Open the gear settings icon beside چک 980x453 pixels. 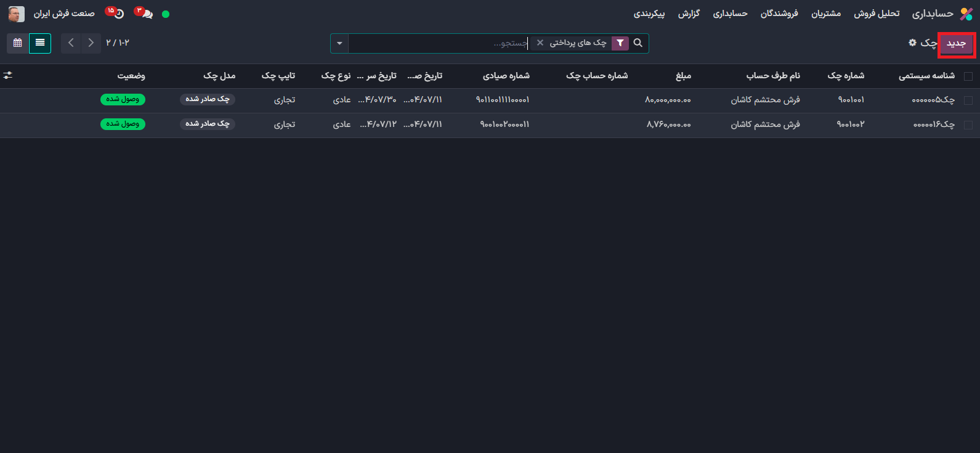912,43
